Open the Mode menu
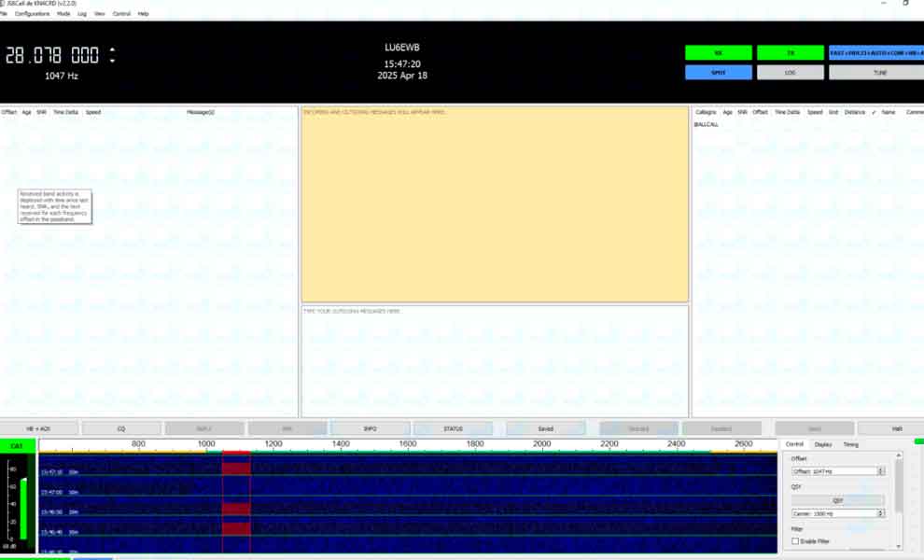The image size is (924, 560). tap(63, 14)
